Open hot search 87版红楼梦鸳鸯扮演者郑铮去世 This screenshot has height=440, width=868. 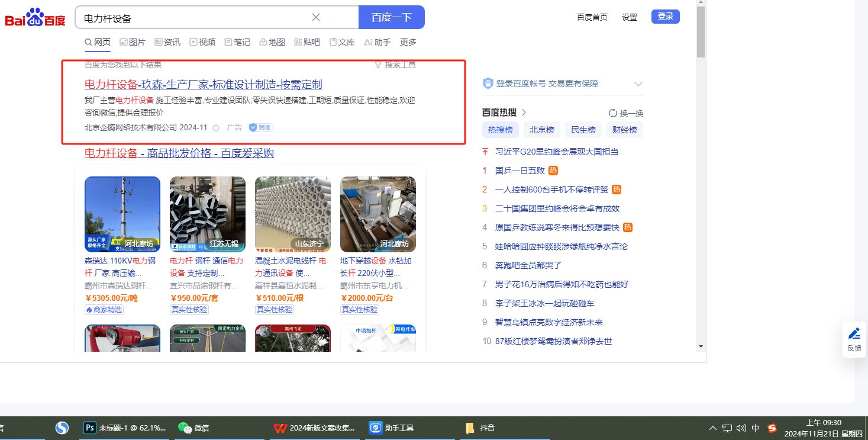point(553,341)
